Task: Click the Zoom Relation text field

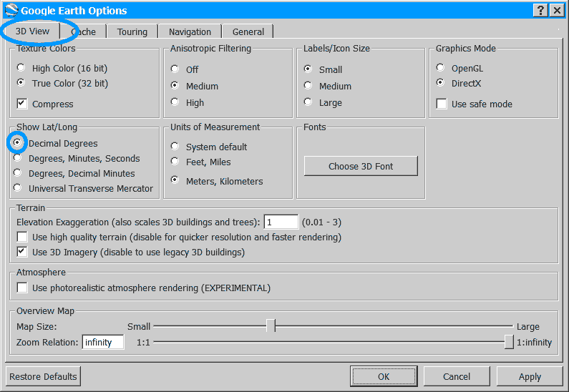Action: click(x=102, y=342)
